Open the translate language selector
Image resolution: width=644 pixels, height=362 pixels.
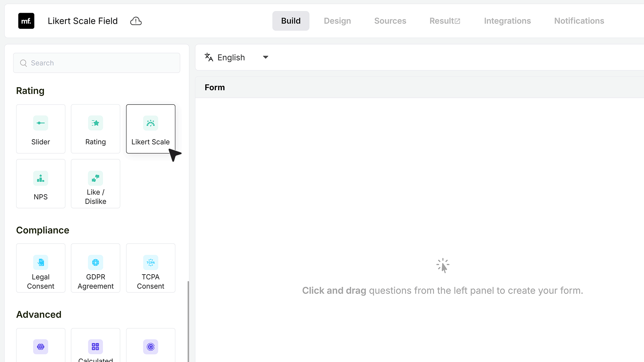(x=236, y=57)
